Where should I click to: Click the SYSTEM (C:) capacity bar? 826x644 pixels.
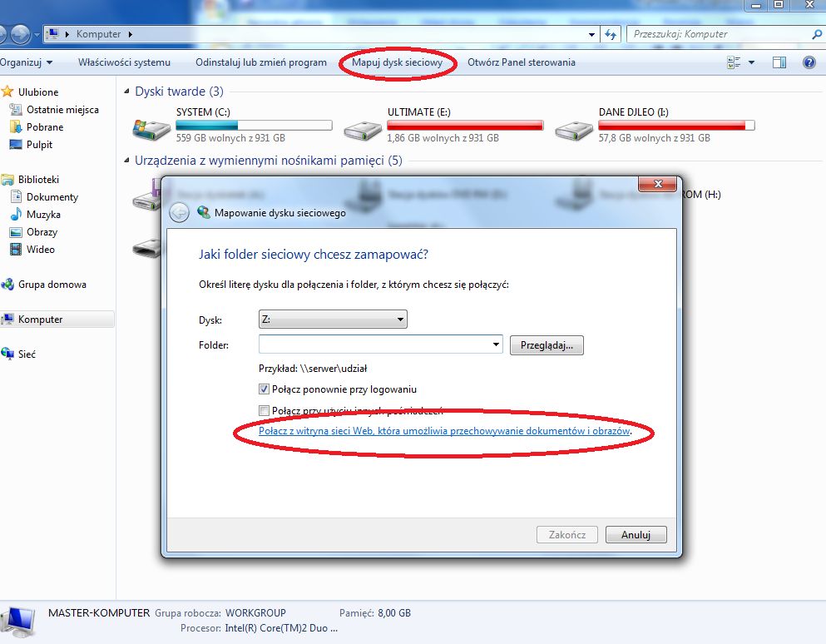pyautogui.click(x=254, y=126)
